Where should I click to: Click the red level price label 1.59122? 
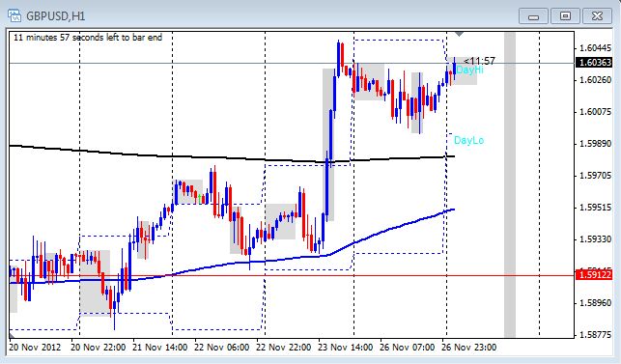[595, 274]
